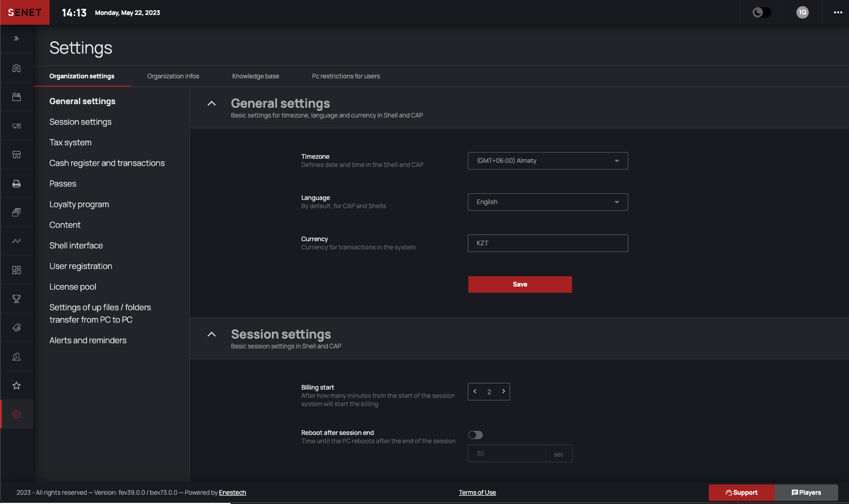Open the 1Q user avatar
The image size is (849, 504).
click(x=803, y=12)
